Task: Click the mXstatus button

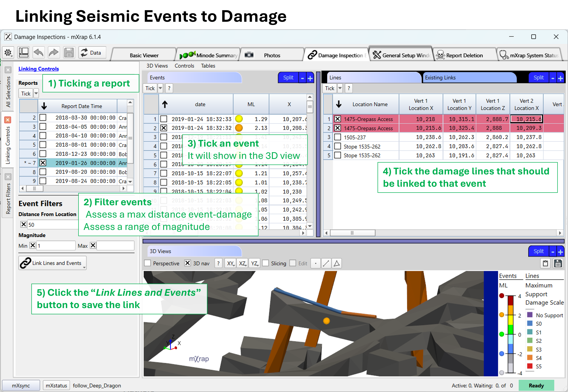Action: (x=56, y=385)
